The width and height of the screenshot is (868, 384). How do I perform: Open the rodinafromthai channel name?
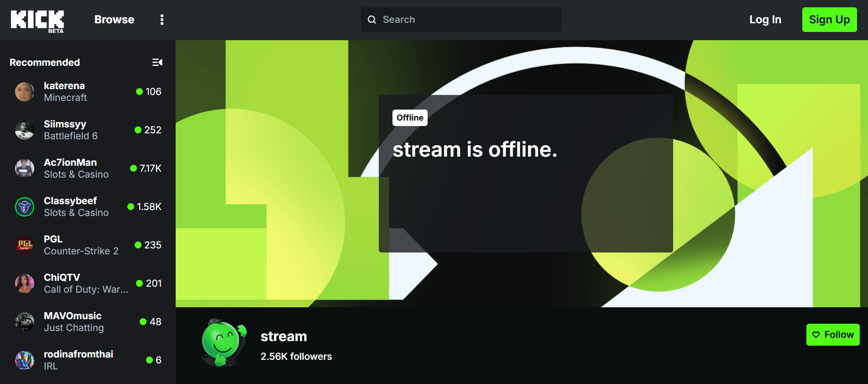(78, 354)
